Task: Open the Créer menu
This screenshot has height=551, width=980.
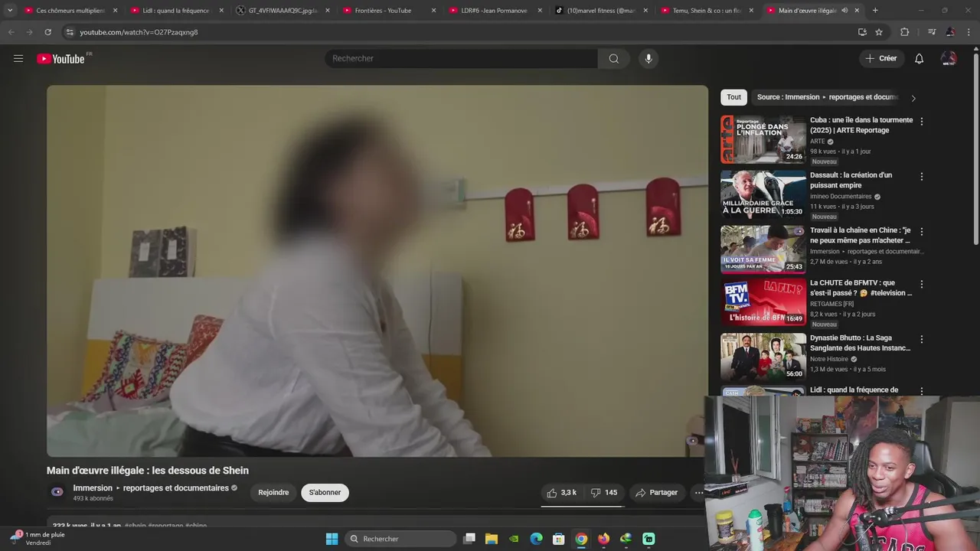Action: click(880, 59)
